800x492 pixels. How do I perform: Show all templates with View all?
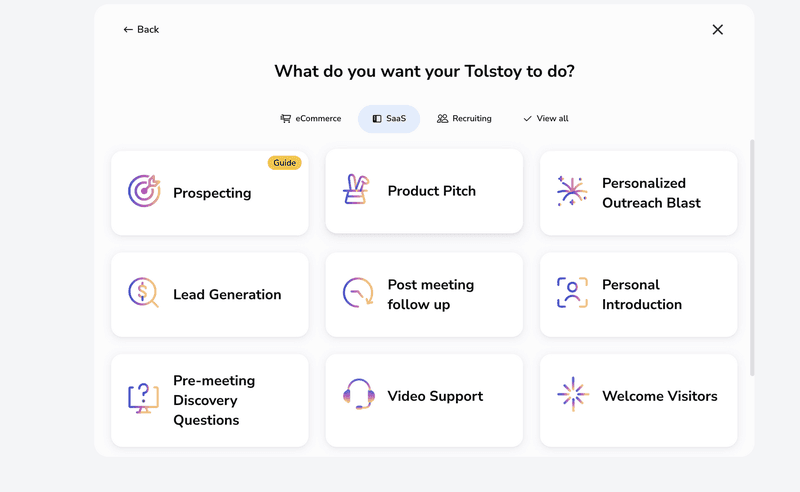546,119
